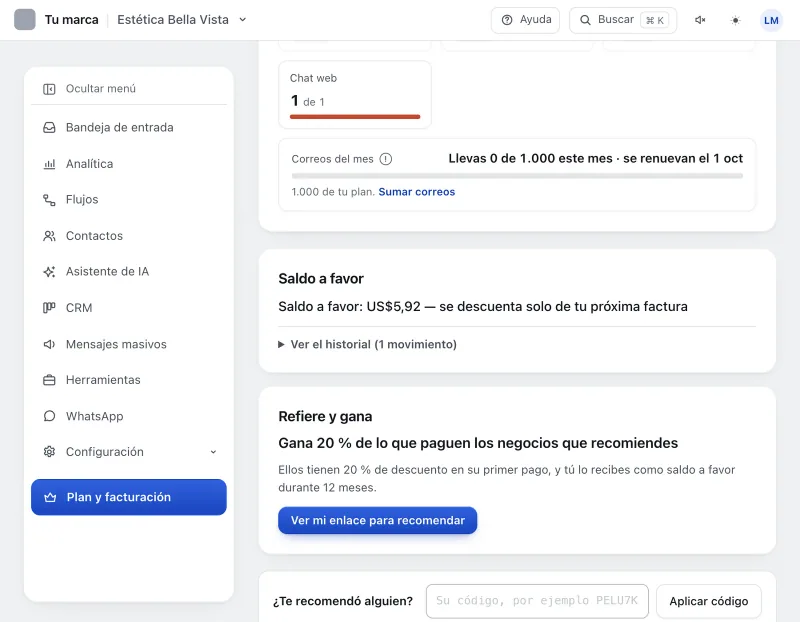Open CRM from the sidebar
Viewport: 800px width, 622px height.
[x=129, y=308]
